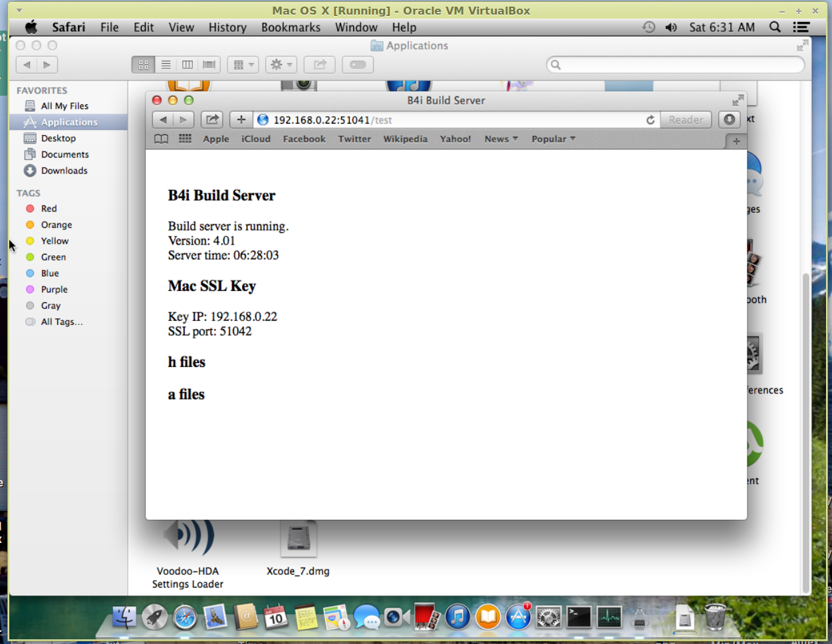
Task: Open the Top Sites grid icon
Action: pyautogui.click(x=185, y=139)
